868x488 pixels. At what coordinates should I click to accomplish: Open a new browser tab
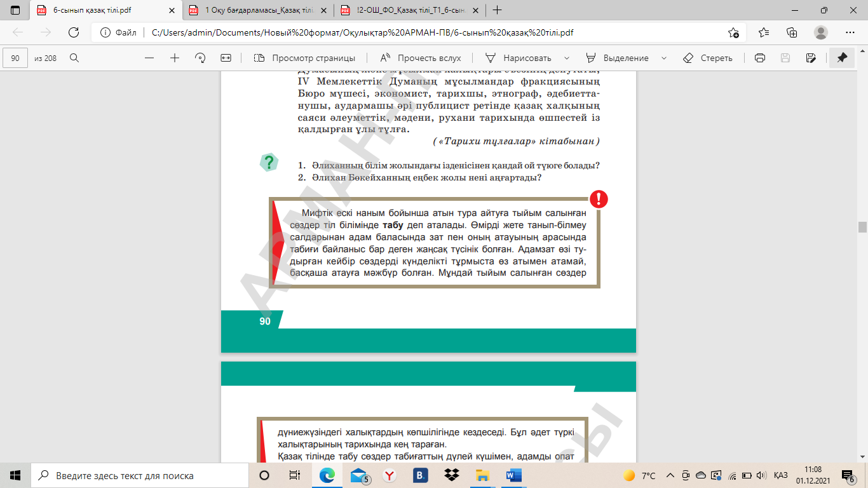click(x=497, y=10)
